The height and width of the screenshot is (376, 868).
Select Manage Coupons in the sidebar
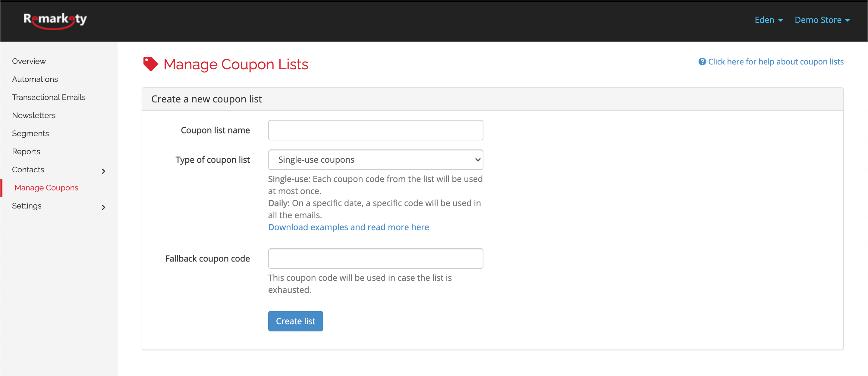pyautogui.click(x=46, y=188)
